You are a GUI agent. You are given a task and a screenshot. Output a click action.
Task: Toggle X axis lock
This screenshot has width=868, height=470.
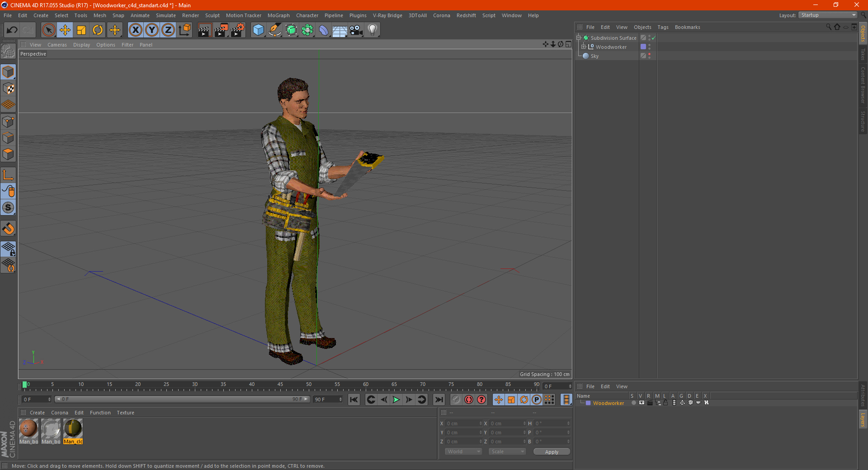tap(135, 30)
